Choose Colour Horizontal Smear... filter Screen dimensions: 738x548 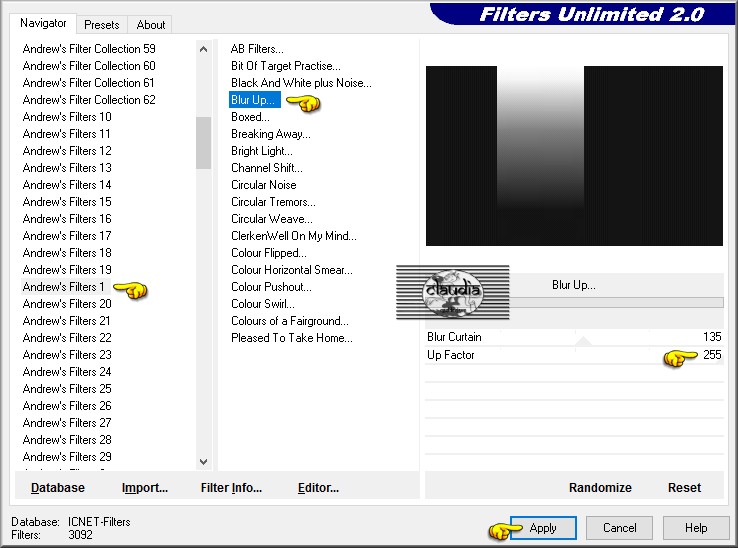tap(292, 270)
